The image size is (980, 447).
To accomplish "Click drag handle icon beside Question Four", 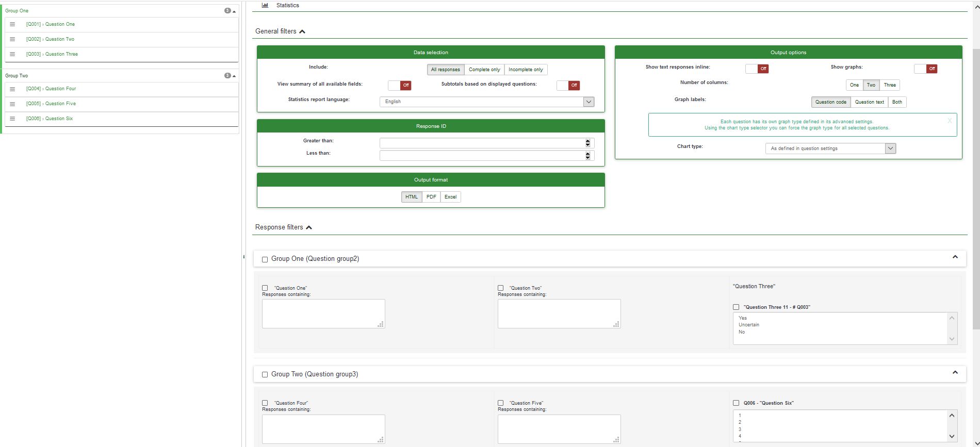I will [x=12, y=89].
